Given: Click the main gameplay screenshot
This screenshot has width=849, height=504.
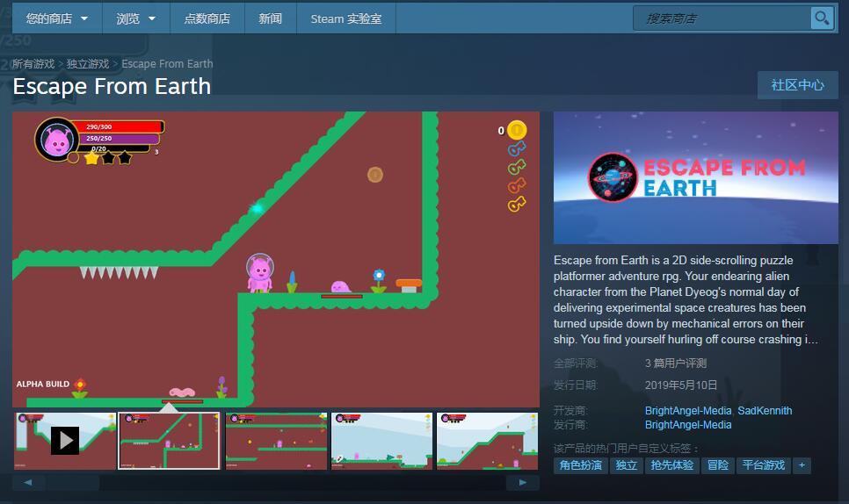Looking at the screenshot, I should point(276,259).
